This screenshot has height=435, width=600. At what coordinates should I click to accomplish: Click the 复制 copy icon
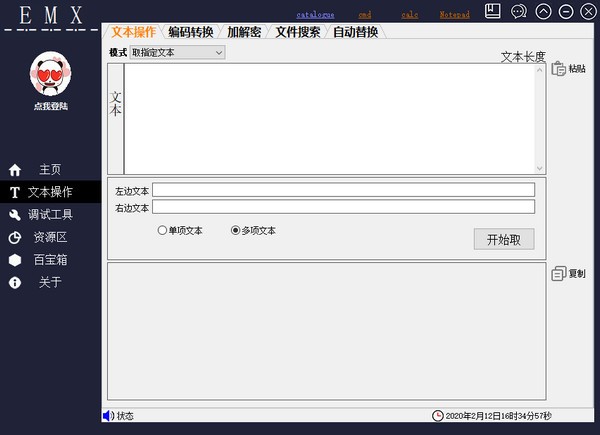pos(559,274)
